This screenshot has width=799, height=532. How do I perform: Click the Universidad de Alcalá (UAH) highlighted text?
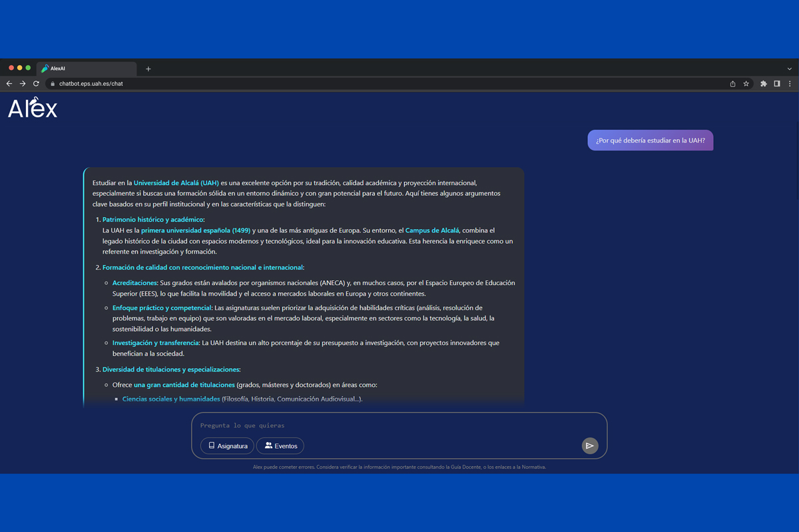coord(176,182)
